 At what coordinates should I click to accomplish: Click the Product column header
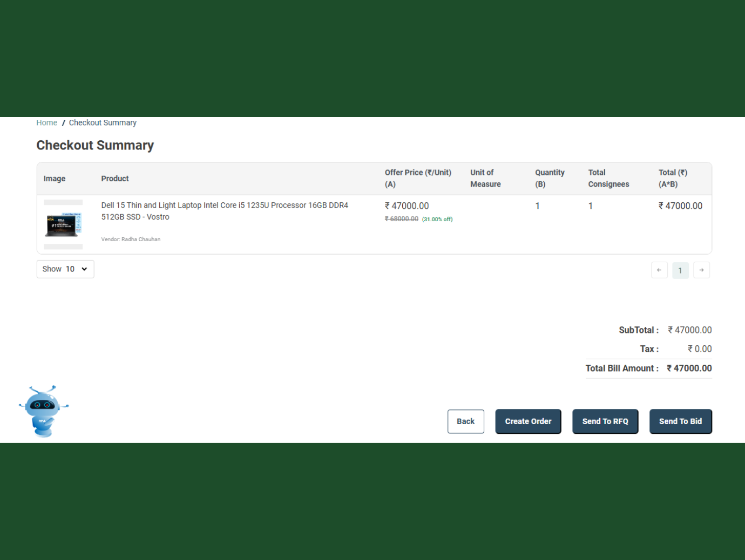point(115,179)
